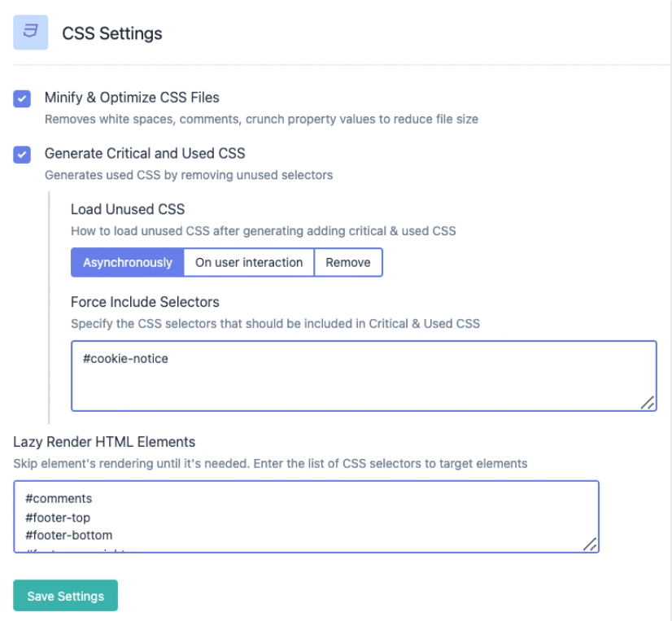Click the #comments line in lazy render list
This screenshot has width=672, height=621.
59,498
